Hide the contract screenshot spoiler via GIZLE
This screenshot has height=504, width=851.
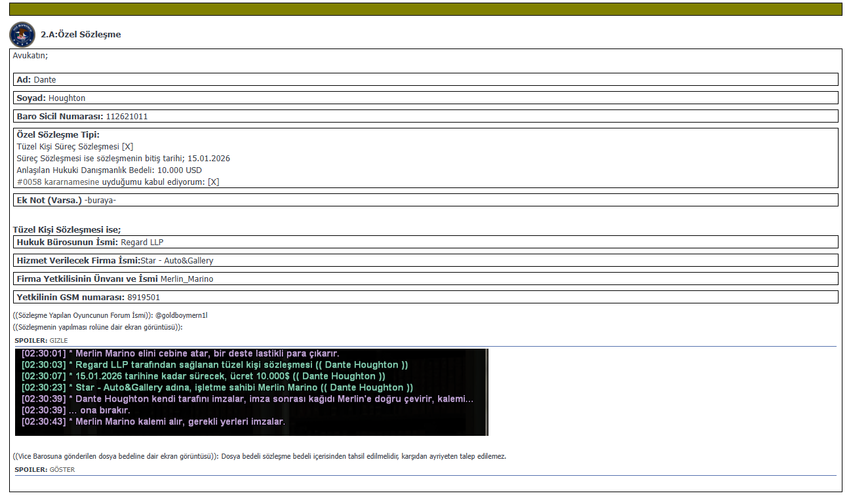coord(59,341)
